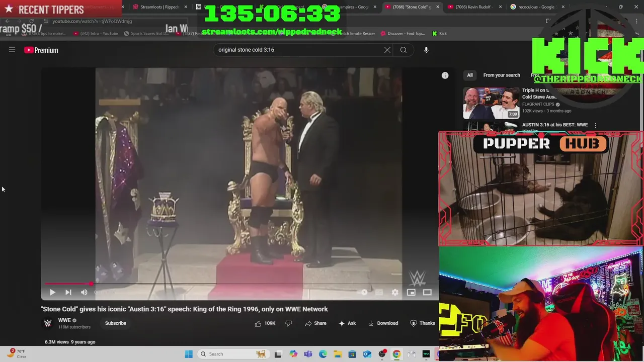Open OBS Studio from the taskbar
The height and width of the screenshot is (362, 644).
pos(382,354)
